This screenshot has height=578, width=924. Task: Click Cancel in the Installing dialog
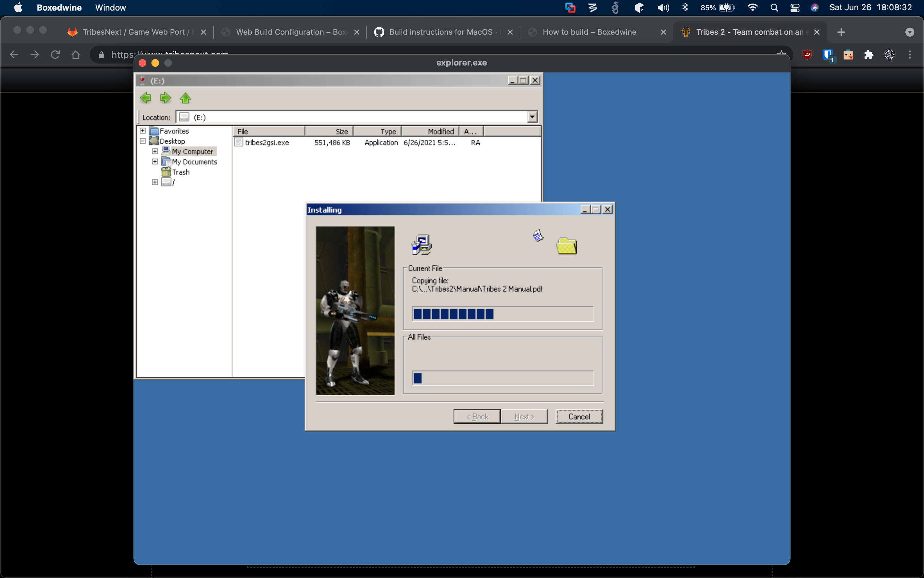coord(579,417)
